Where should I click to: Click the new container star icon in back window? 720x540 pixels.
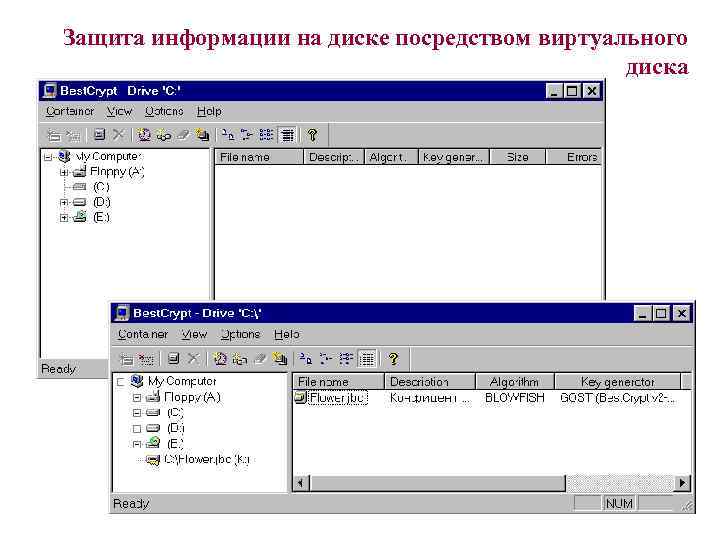click(x=144, y=135)
